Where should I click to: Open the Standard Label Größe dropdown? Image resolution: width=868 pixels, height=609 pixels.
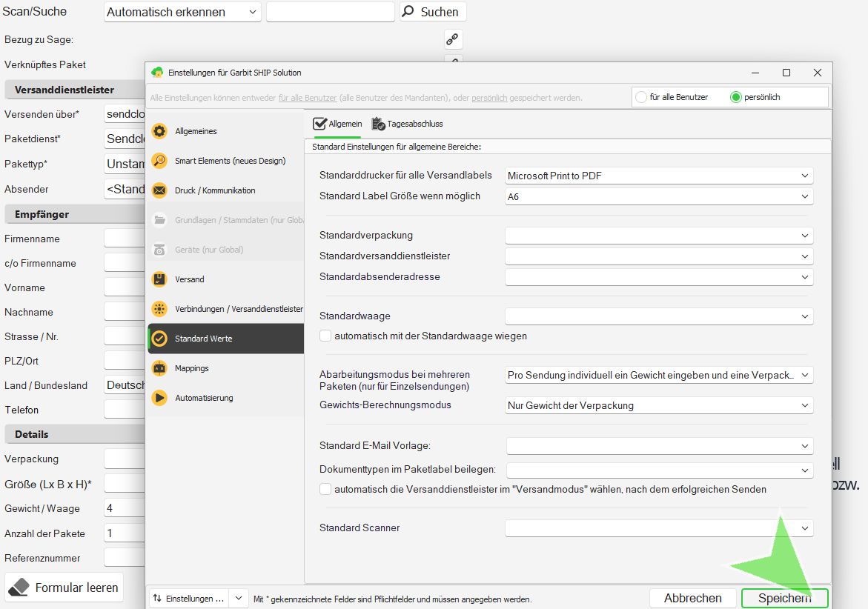click(659, 196)
